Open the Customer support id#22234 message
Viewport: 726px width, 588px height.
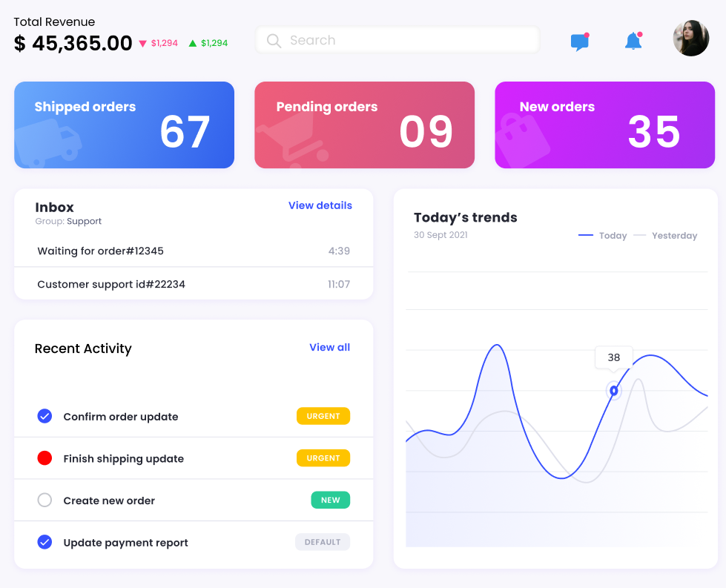(111, 284)
